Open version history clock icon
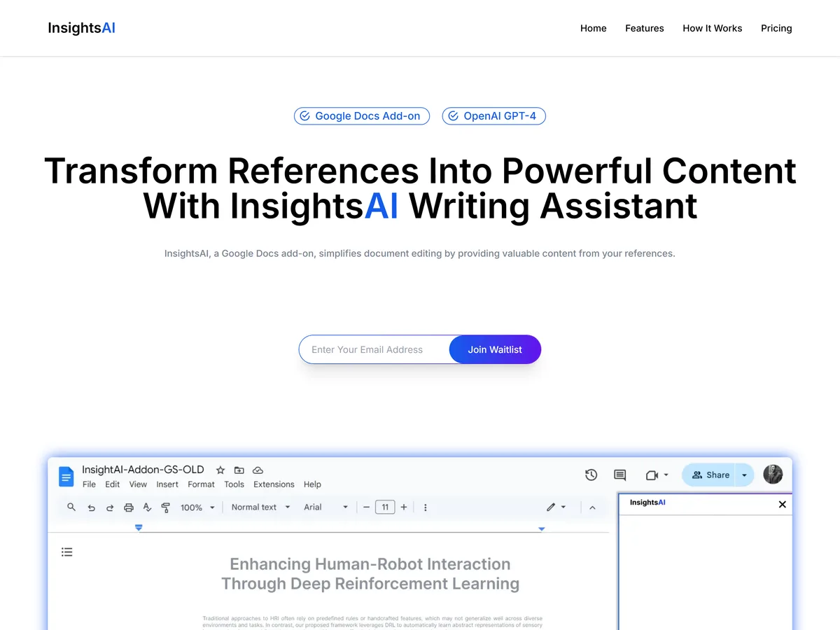Image resolution: width=840 pixels, height=630 pixels. click(x=591, y=475)
